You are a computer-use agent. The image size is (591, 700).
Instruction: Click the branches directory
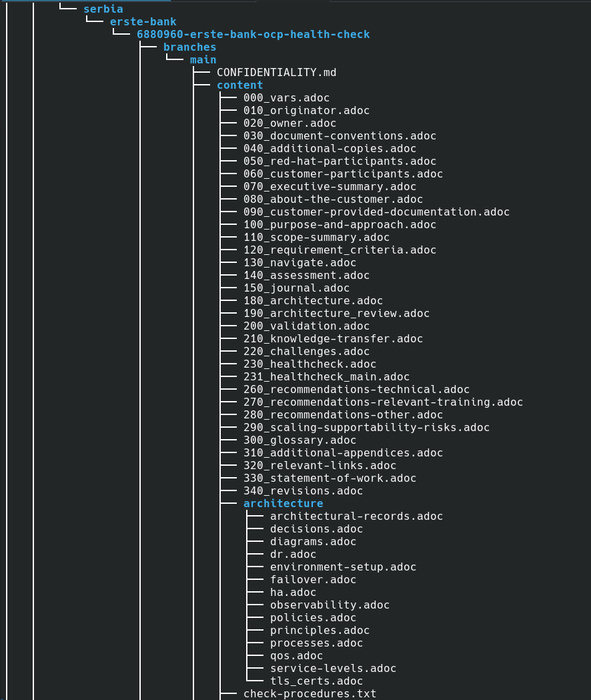(x=189, y=47)
